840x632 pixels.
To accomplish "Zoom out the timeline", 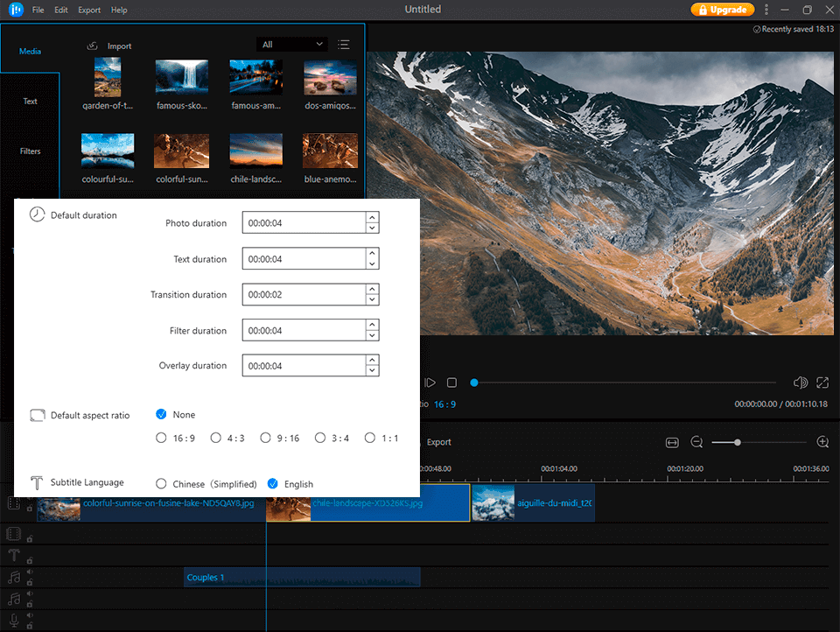I will pyautogui.click(x=696, y=443).
